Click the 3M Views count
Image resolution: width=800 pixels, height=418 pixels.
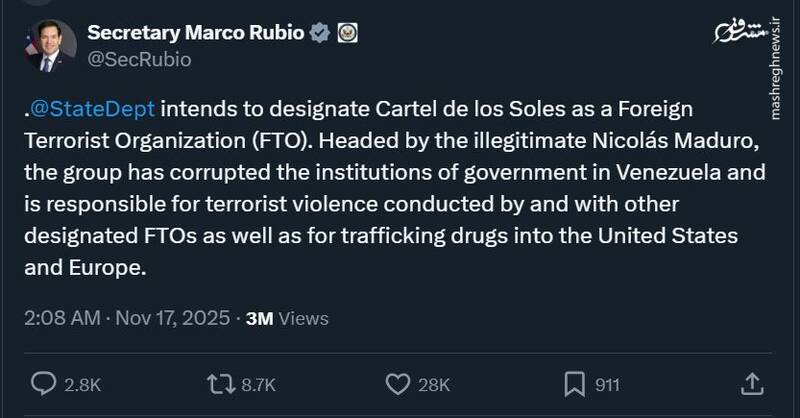click(286, 319)
